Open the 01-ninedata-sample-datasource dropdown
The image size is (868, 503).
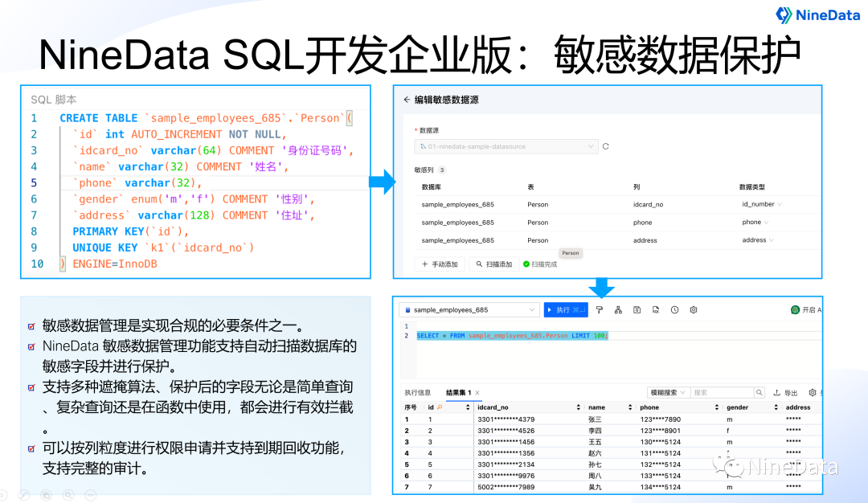click(x=506, y=146)
